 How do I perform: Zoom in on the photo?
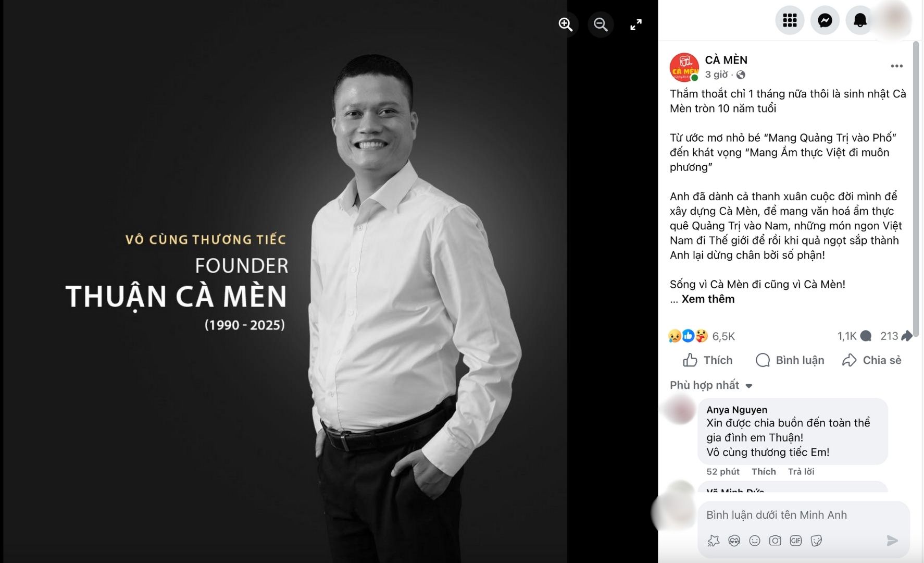566,25
